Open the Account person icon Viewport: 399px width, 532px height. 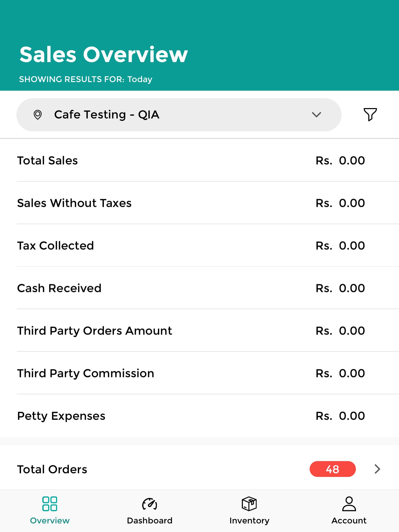[x=349, y=504]
